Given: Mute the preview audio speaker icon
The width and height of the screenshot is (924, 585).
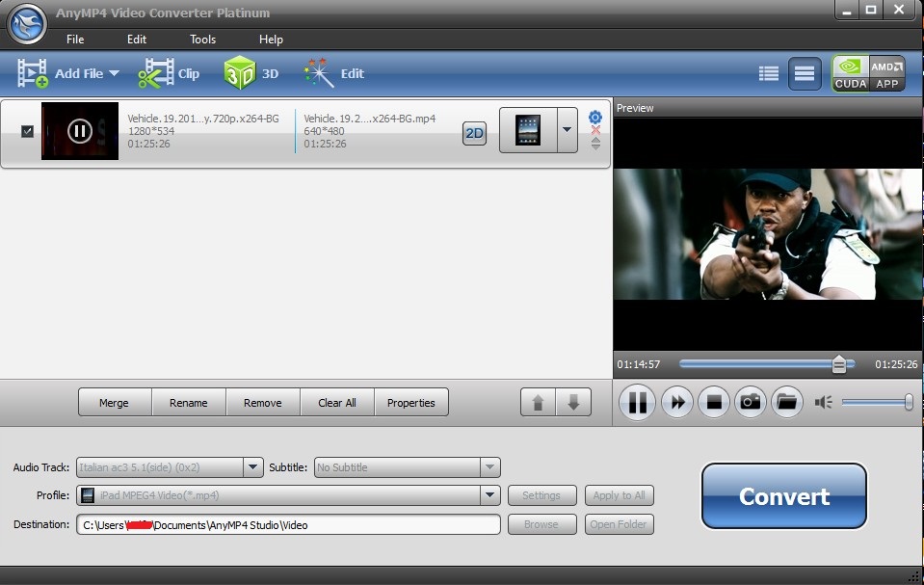Looking at the screenshot, I should pyautogui.click(x=823, y=402).
